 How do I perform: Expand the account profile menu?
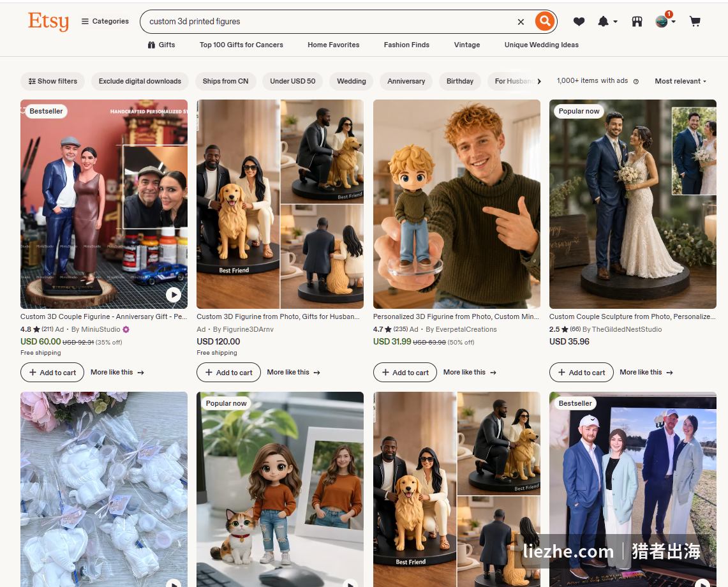[665, 21]
